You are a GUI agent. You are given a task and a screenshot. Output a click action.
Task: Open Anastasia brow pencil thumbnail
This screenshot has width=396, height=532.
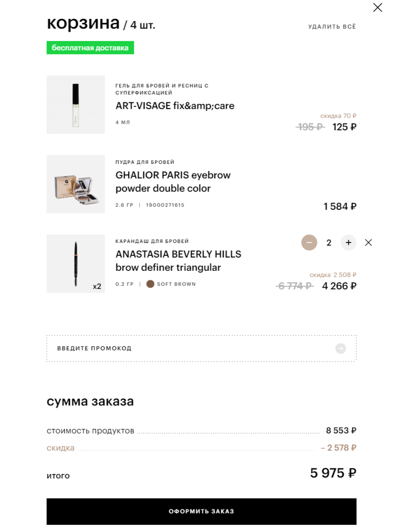tap(76, 264)
